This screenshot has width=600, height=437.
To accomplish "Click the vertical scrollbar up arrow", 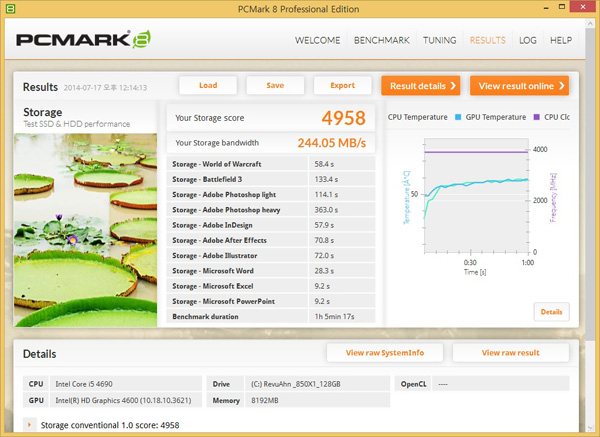I will click(x=590, y=24).
